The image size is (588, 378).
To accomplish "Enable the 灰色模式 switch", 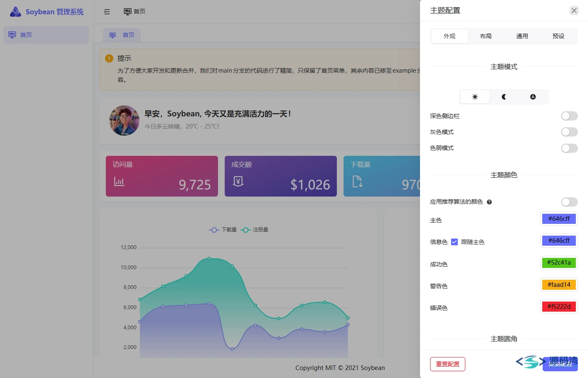I will [x=570, y=132].
